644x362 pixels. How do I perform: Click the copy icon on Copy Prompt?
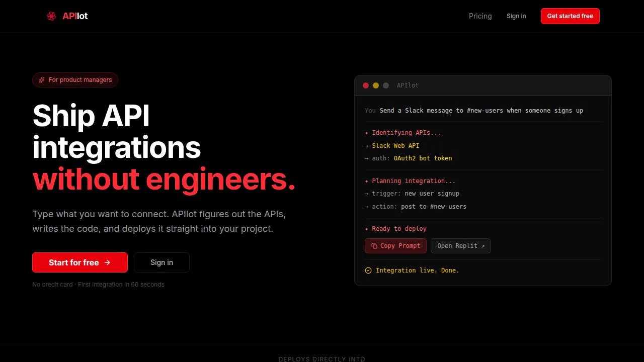(x=374, y=246)
